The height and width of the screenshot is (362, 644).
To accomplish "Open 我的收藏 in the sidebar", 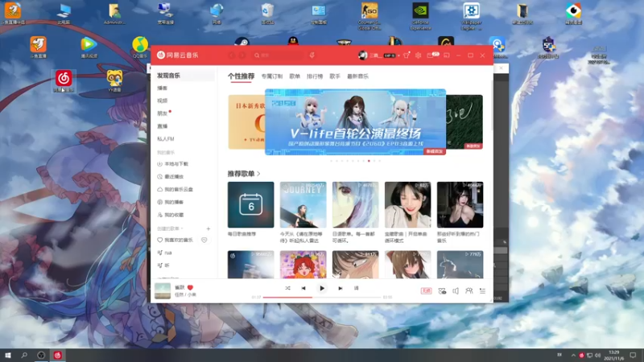I will (x=171, y=215).
